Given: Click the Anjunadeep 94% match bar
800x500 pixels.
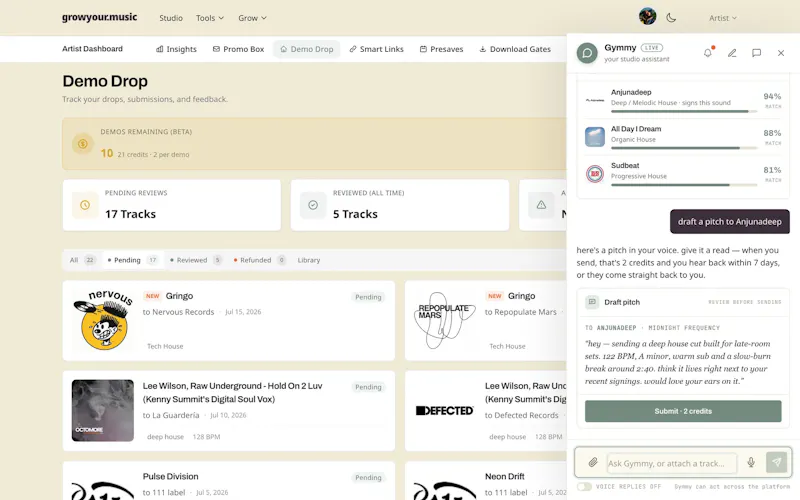Looking at the screenshot, I should coord(684,111).
